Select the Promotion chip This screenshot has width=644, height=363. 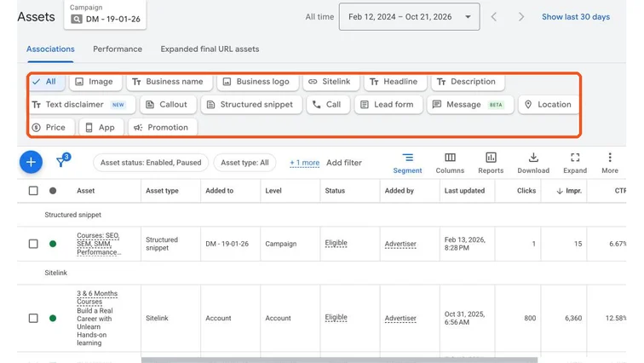coord(163,128)
